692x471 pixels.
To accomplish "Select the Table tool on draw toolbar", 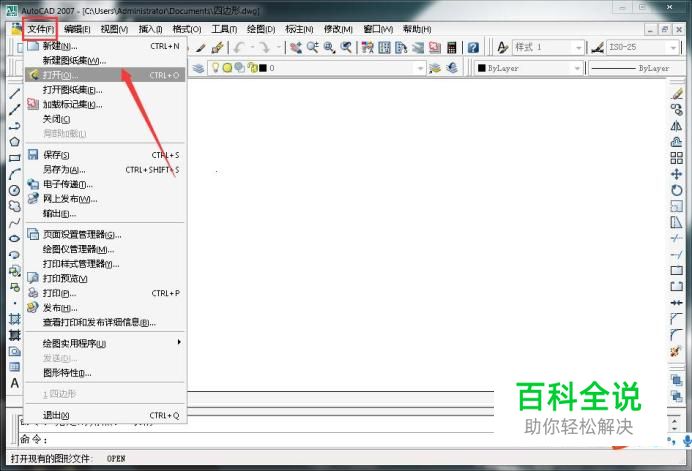I will point(15,367).
